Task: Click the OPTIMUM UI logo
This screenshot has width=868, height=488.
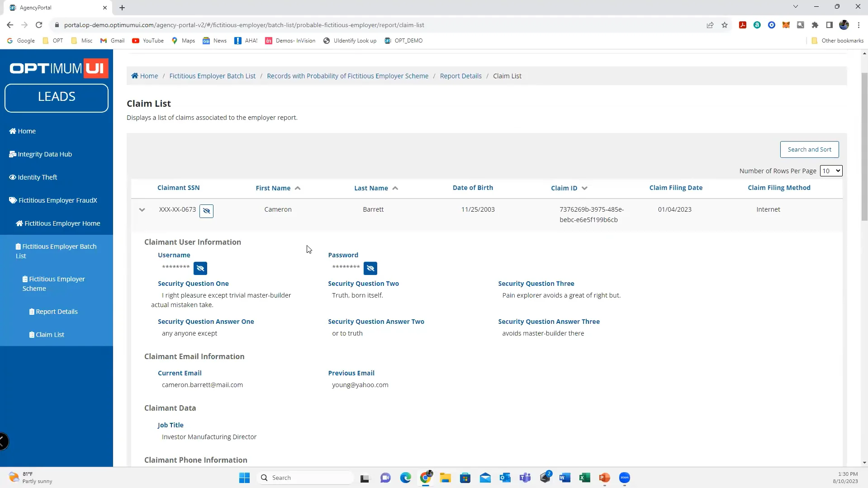Action: [59, 68]
